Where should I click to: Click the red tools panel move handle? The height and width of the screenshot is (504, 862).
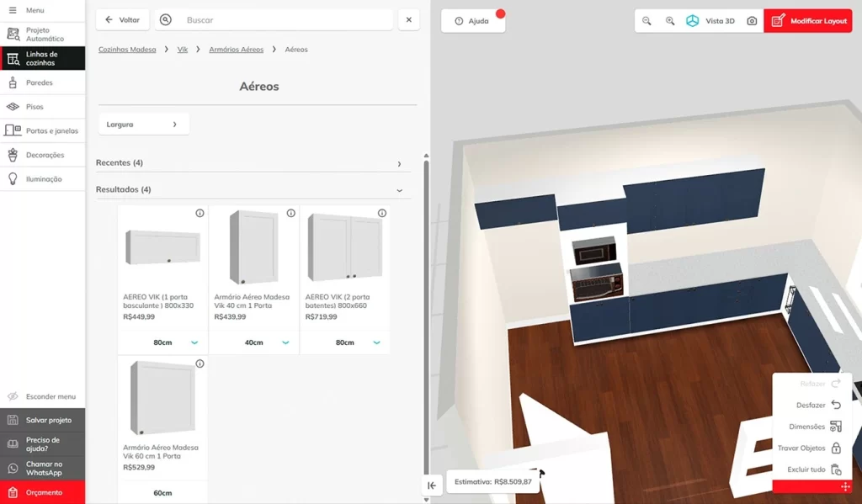pyautogui.click(x=845, y=486)
